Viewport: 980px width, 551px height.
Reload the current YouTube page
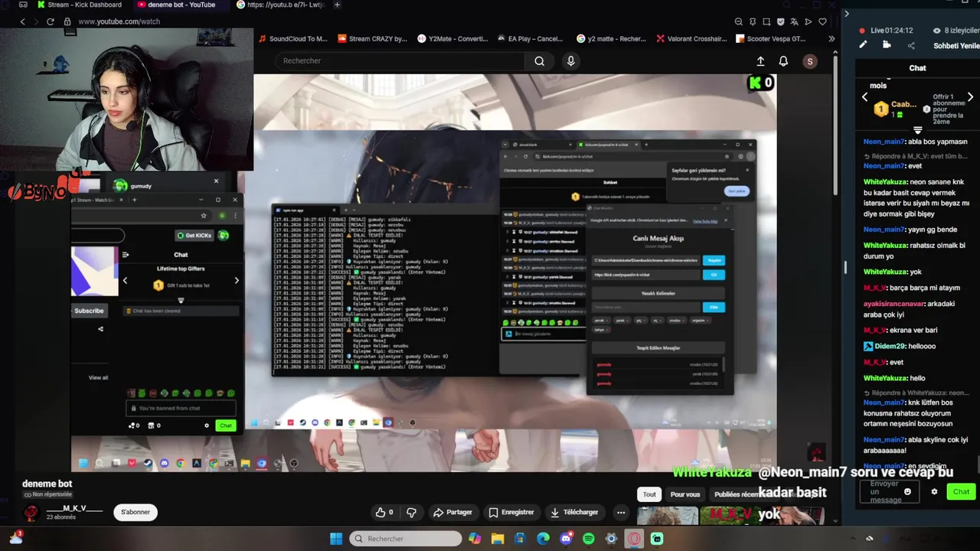(51, 21)
